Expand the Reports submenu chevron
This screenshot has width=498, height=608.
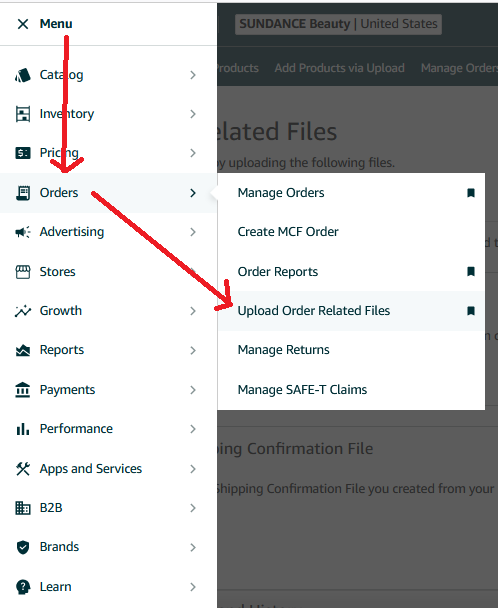193,351
